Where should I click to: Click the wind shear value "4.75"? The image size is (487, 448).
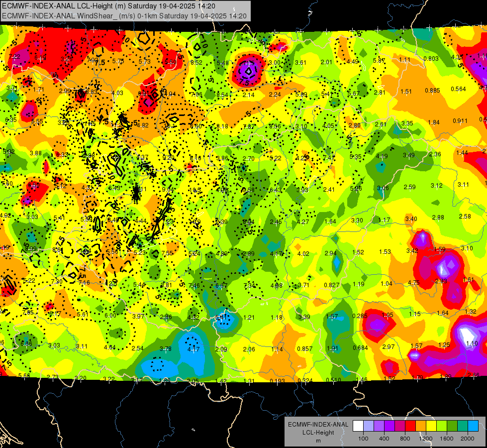413,283
